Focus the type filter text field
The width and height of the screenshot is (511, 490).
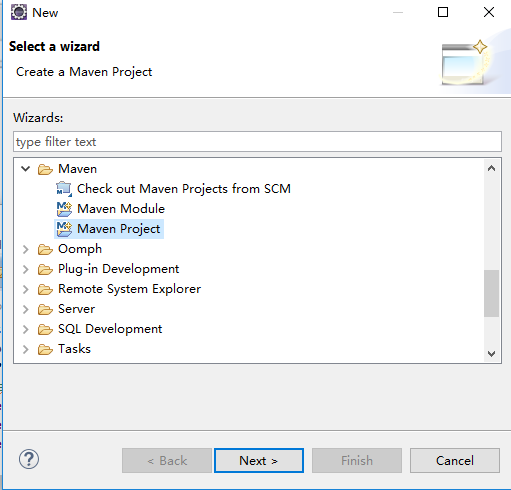[257, 142]
